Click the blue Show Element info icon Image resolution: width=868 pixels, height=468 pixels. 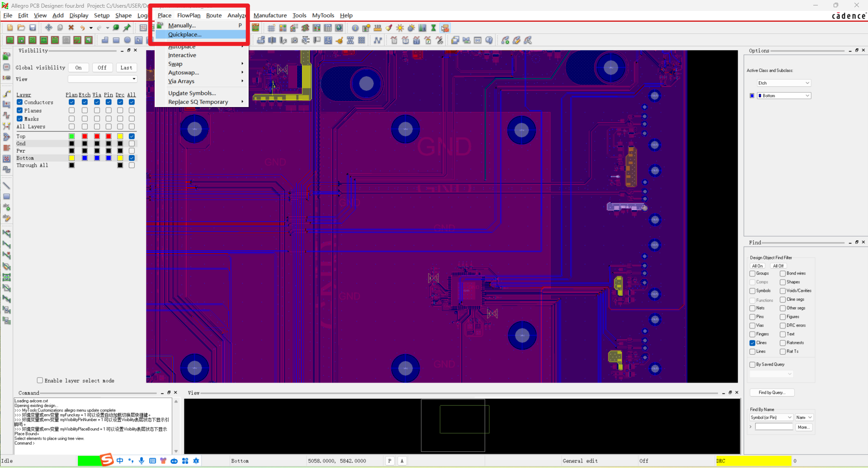click(x=355, y=28)
